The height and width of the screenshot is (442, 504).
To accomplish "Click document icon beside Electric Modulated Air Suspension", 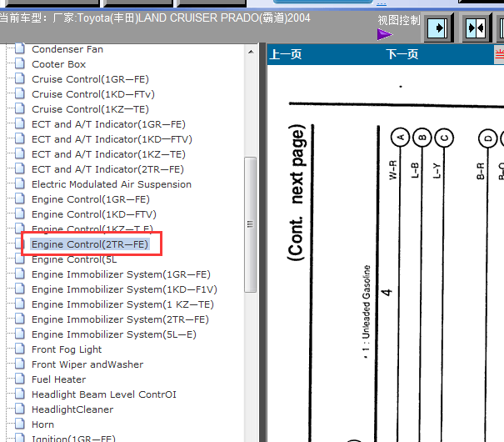I will coord(20,183).
